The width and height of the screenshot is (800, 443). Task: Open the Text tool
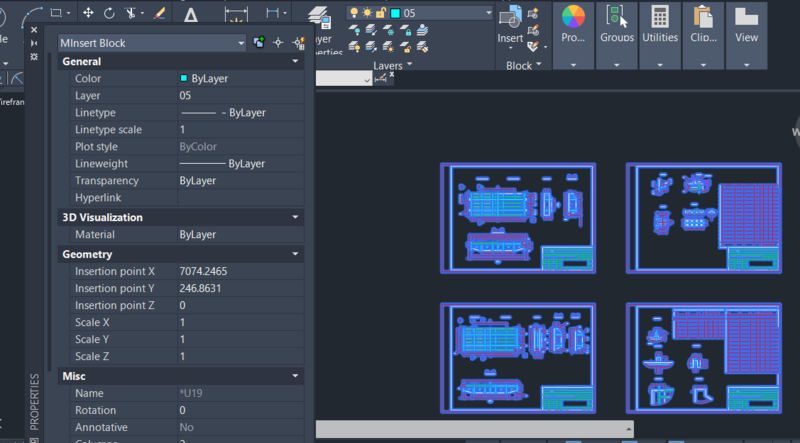click(190, 14)
